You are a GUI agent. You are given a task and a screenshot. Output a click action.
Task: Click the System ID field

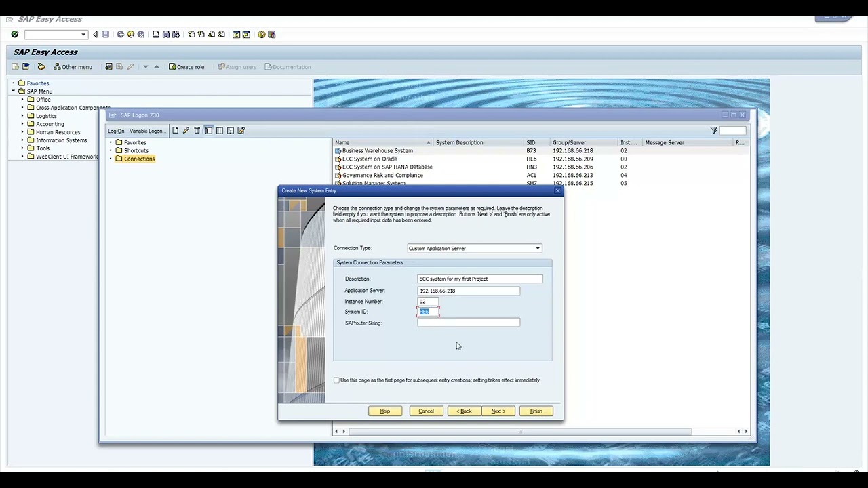click(428, 312)
